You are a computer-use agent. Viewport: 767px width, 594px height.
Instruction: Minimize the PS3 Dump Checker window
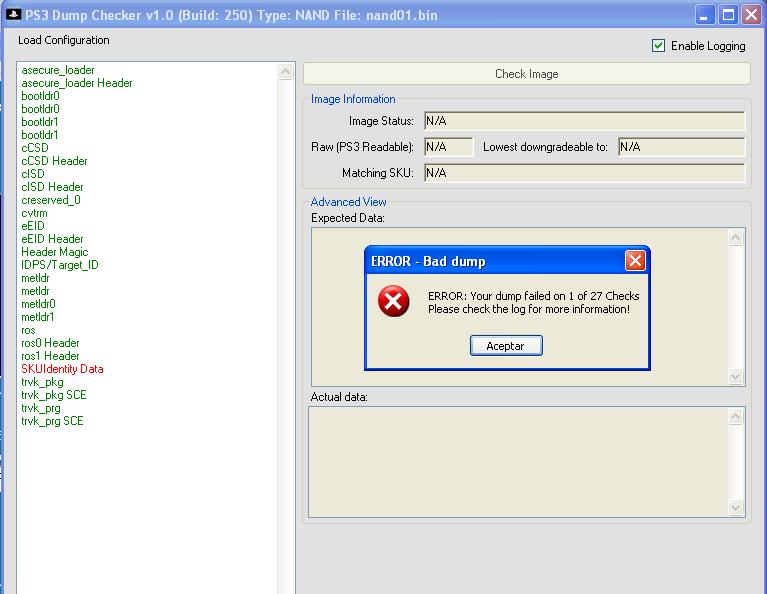pyautogui.click(x=704, y=15)
